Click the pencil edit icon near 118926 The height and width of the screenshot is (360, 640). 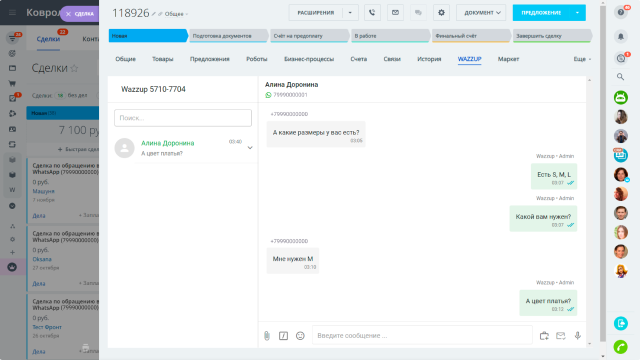pyautogui.click(x=153, y=14)
